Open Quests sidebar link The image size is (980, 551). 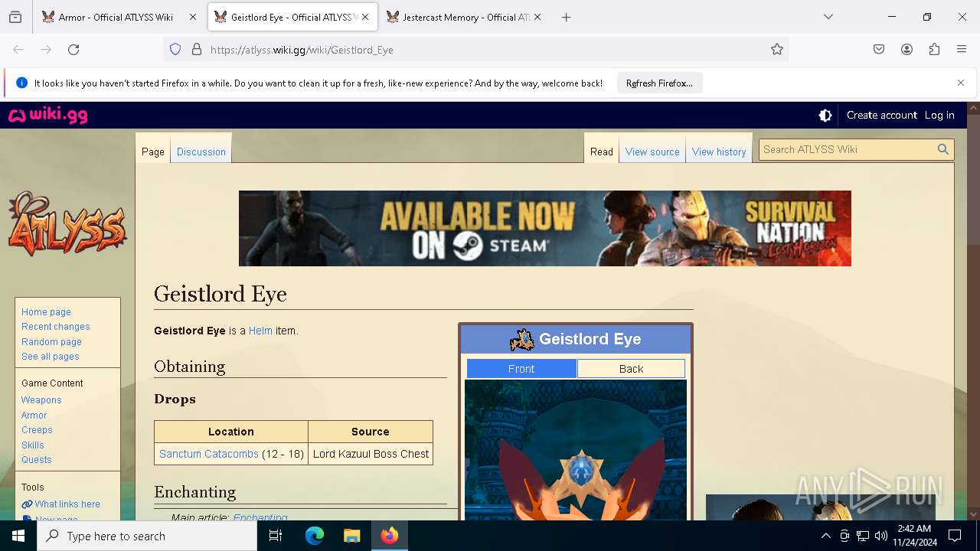tap(37, 460)
